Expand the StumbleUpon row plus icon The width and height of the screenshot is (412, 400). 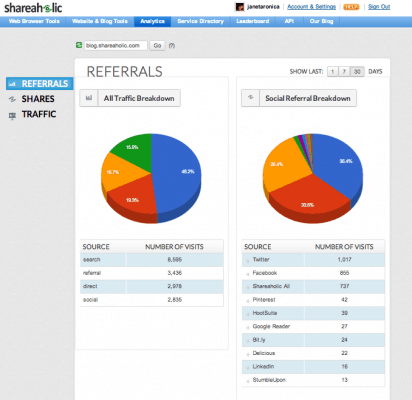click(248, 381)
